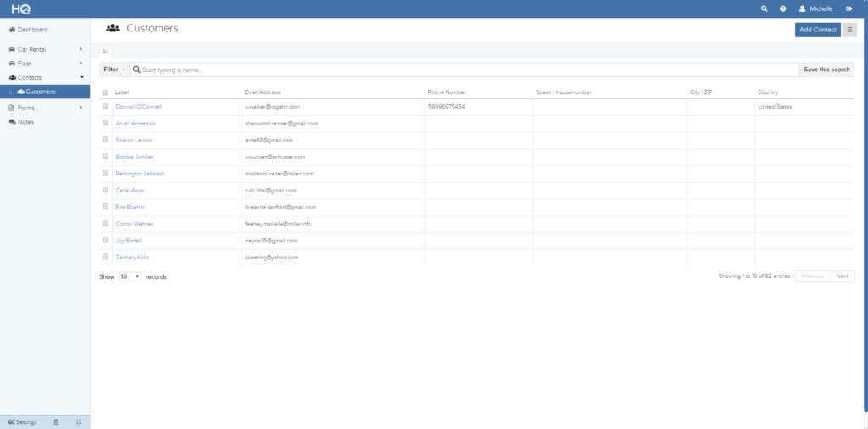Open Remington Lebsack's customer link

coord(140,174)
